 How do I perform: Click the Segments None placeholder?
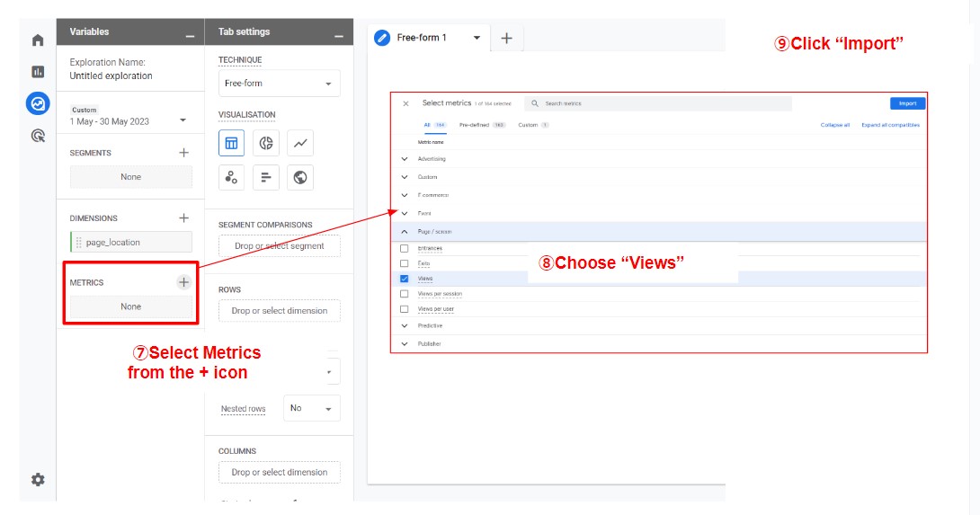click(x=130, y=177)
